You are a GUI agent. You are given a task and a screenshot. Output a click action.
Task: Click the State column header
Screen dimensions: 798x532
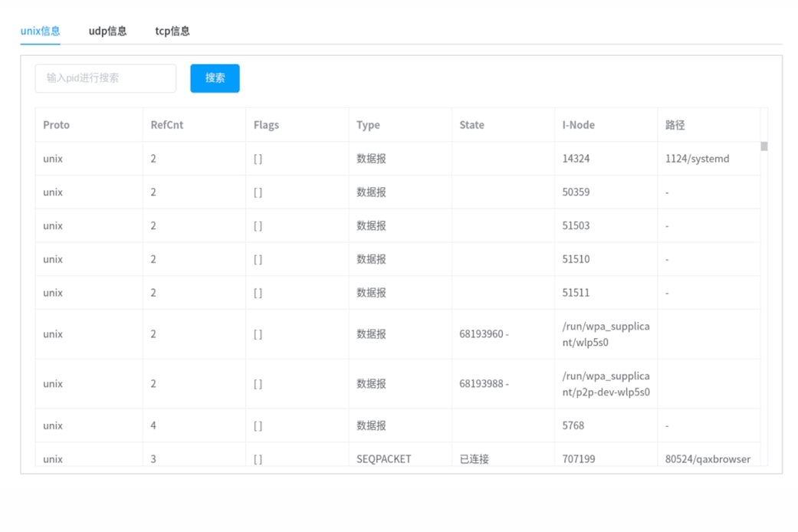[471, 125]
